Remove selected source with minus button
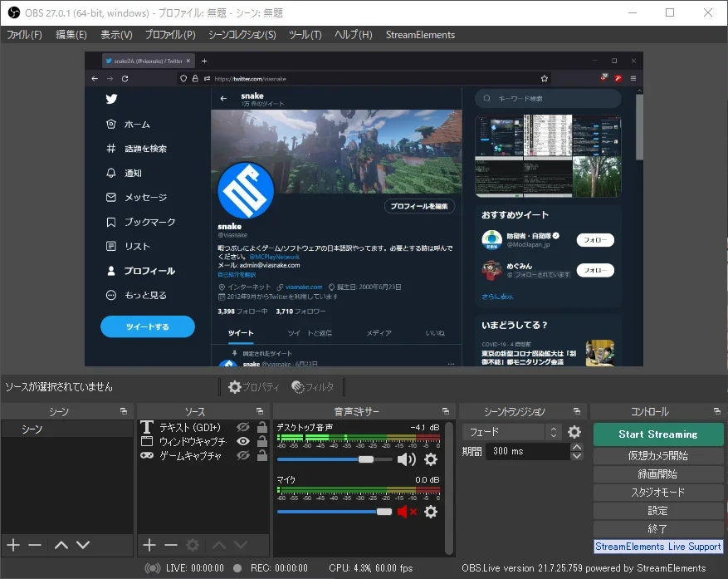 coord(171,545)
